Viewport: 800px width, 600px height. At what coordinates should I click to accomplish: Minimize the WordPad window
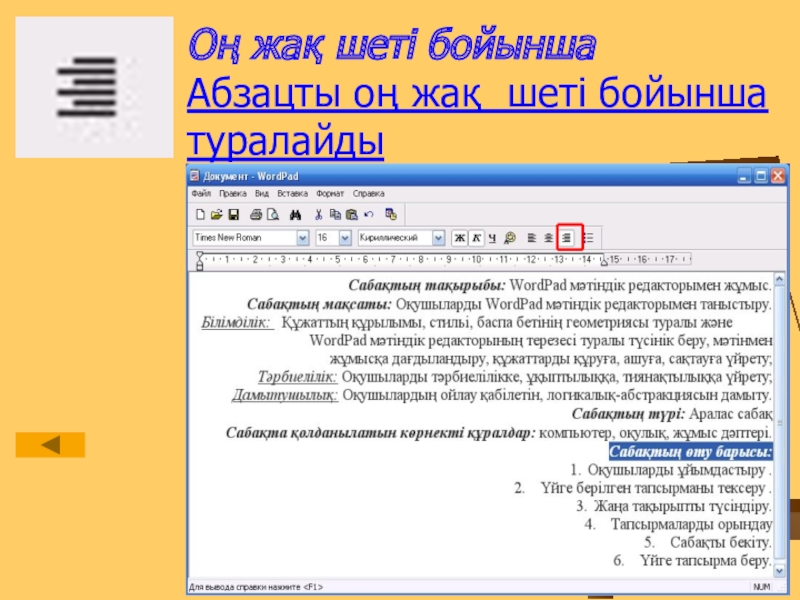pyautogui.click(x=744, y=177)
